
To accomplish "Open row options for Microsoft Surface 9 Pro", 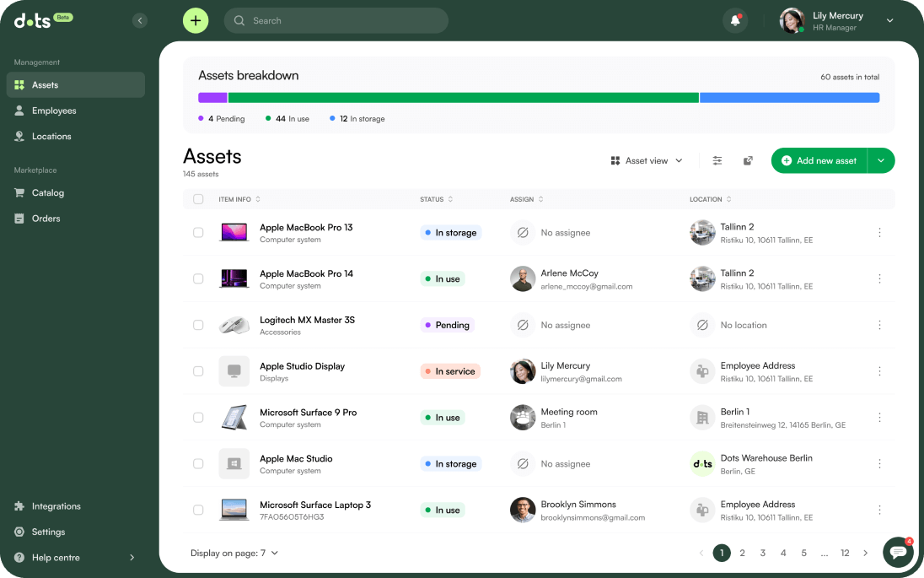I will click(879, 418).
